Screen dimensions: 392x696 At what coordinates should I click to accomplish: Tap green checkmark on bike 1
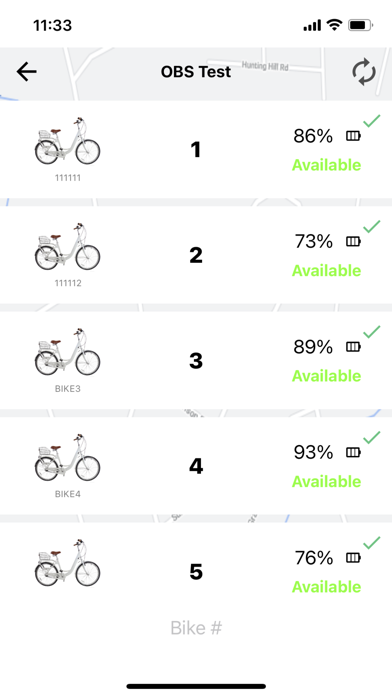372,121
